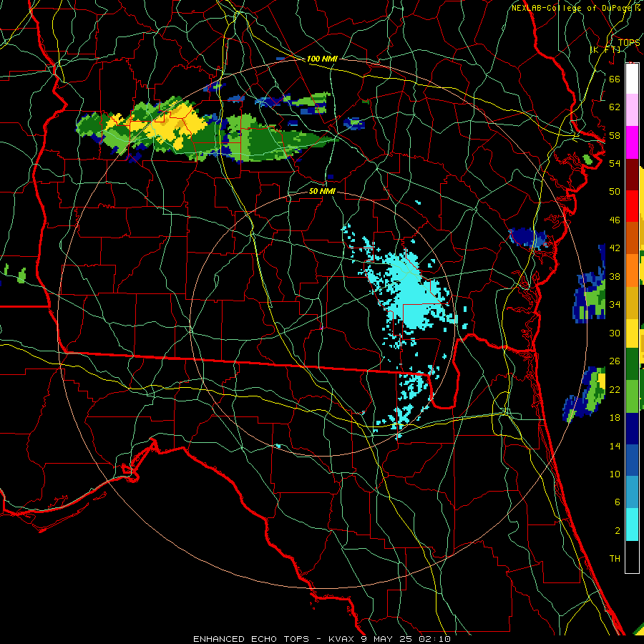Click the legend value '38'
The width and height of the screenshot is (644, 644).
(x=615, y=276)
